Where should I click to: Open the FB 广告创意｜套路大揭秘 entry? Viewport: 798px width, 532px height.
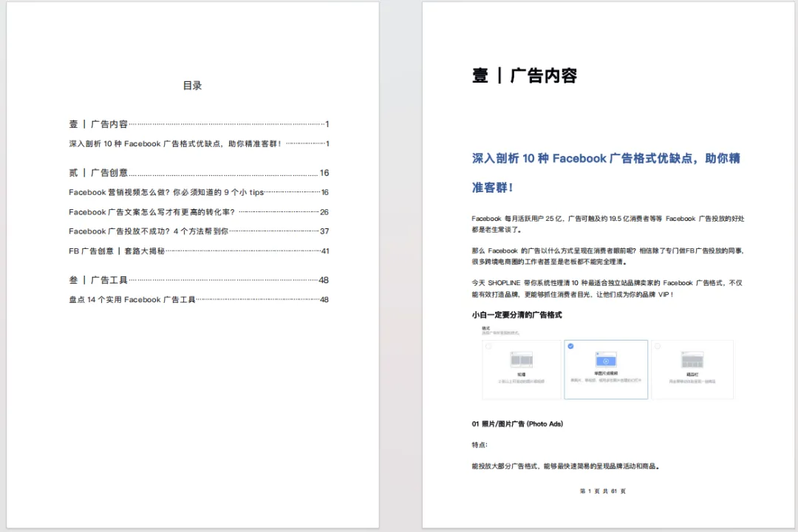tap(118, 250)
